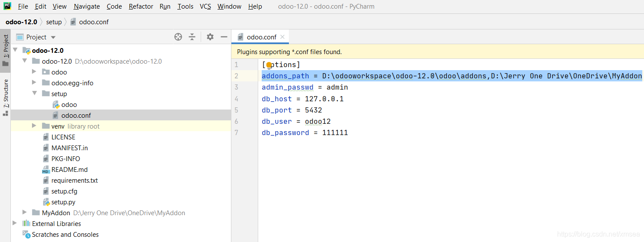Click the db_user = odoo12 line
Screen dimensions: 644x242
coord(296,121)
